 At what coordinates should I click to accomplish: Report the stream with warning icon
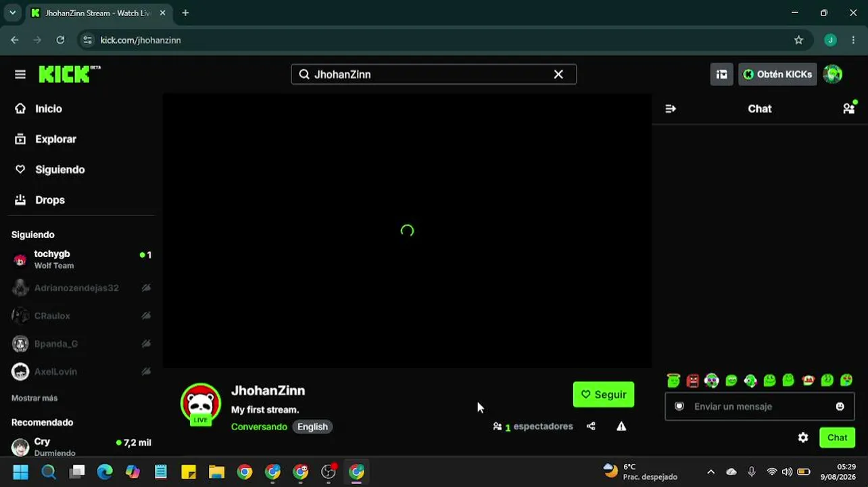click(621, 426)
